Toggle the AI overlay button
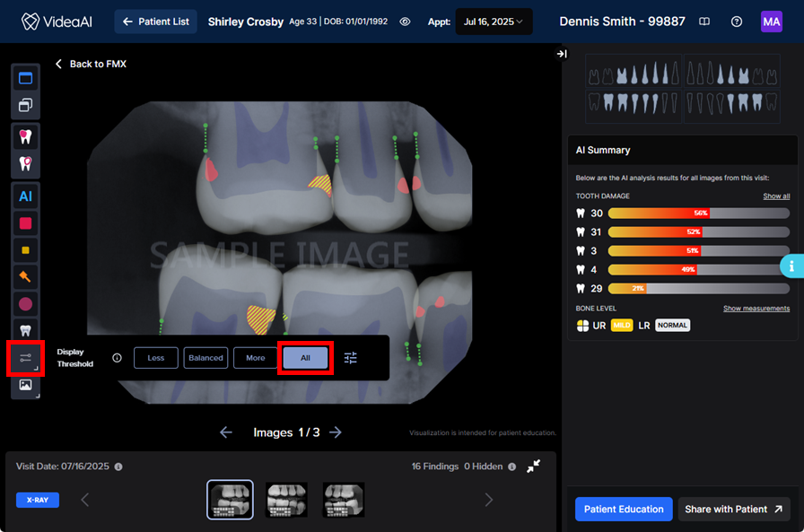The width and height of the screenshot is (804, 532). pyautogui.click(x=25, y=196)
